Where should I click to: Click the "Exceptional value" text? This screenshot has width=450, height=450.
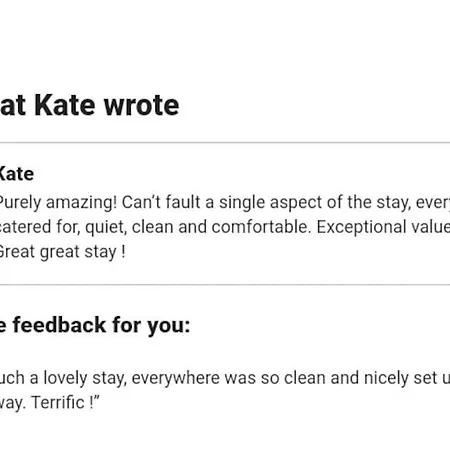point(383,227)
